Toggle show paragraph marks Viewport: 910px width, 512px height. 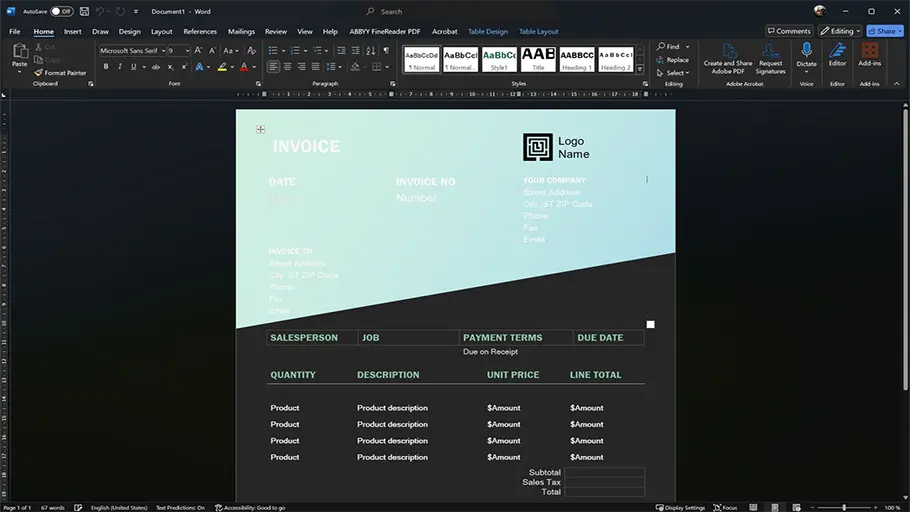[386, 50]
